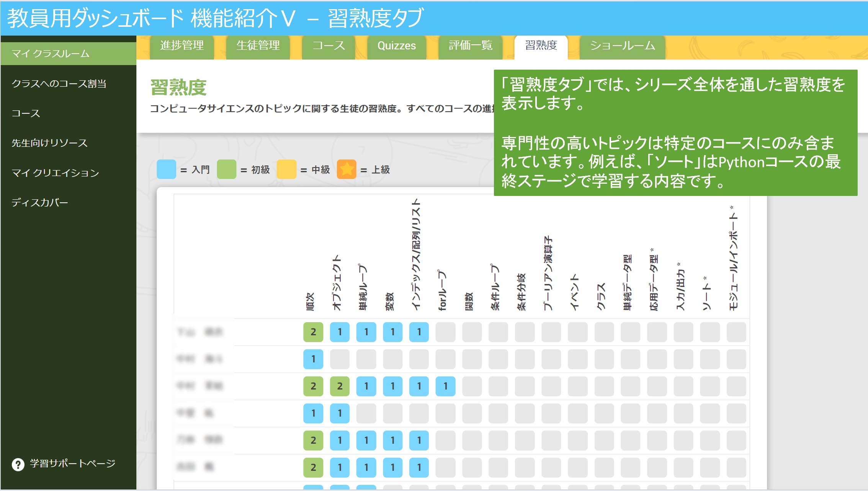Click the blue beginner legend swatch
Viewport: 868px width, 491px height.
(166, 169)
